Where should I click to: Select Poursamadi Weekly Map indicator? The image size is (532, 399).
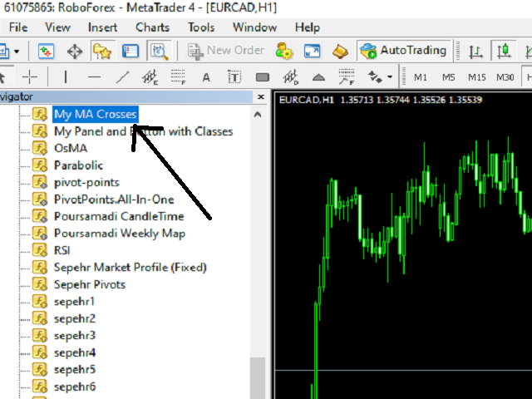click(120, 234)
